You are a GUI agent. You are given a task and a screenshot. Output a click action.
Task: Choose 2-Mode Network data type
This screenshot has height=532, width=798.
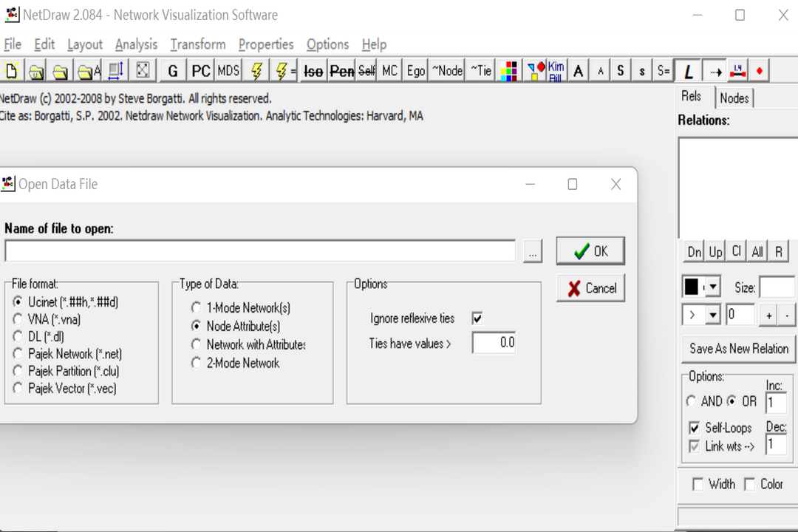pyautogui.click(x=196, y=363)
